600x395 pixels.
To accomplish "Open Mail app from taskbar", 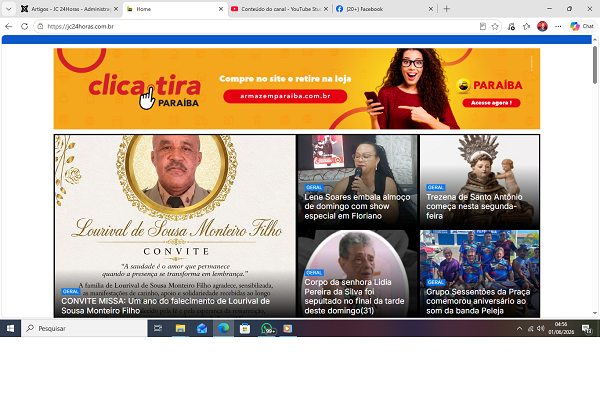I will pos(202,328).
